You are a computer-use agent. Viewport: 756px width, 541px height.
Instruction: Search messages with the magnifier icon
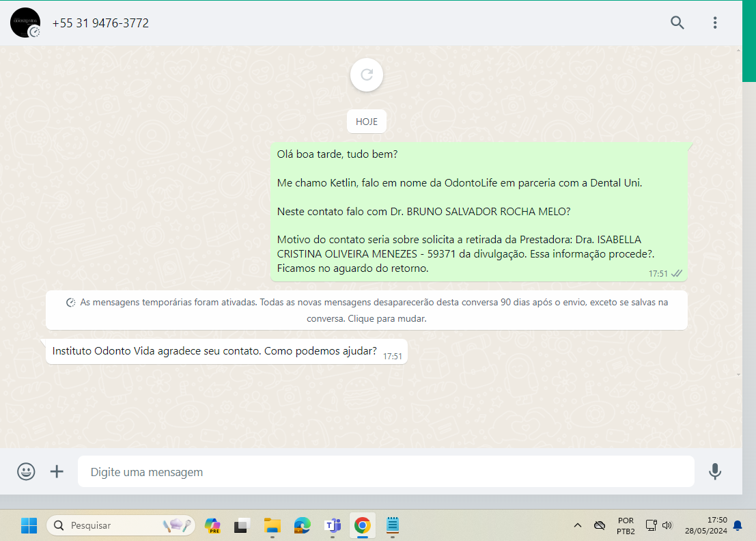[677, 23]
